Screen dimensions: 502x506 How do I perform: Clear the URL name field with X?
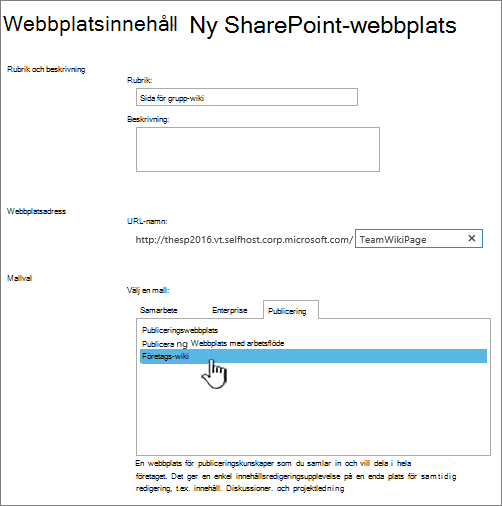coord(472,238)
